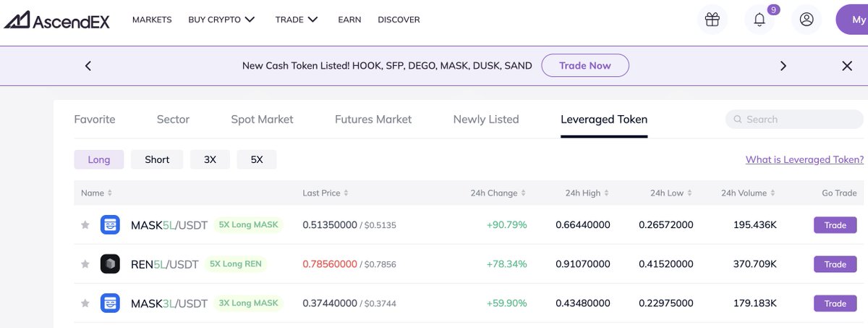The image size is (868, 328).
Task: Click Trade button for MASK5L/USDT
Action: coord(835,225)
